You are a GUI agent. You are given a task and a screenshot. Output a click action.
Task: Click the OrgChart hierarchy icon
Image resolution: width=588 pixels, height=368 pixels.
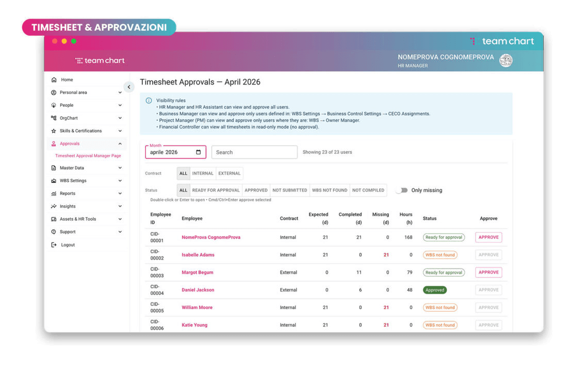tap(54, 118)
